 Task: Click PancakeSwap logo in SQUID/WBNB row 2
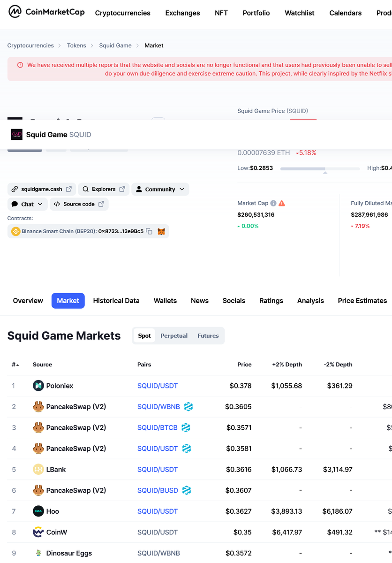pos(38,407)
